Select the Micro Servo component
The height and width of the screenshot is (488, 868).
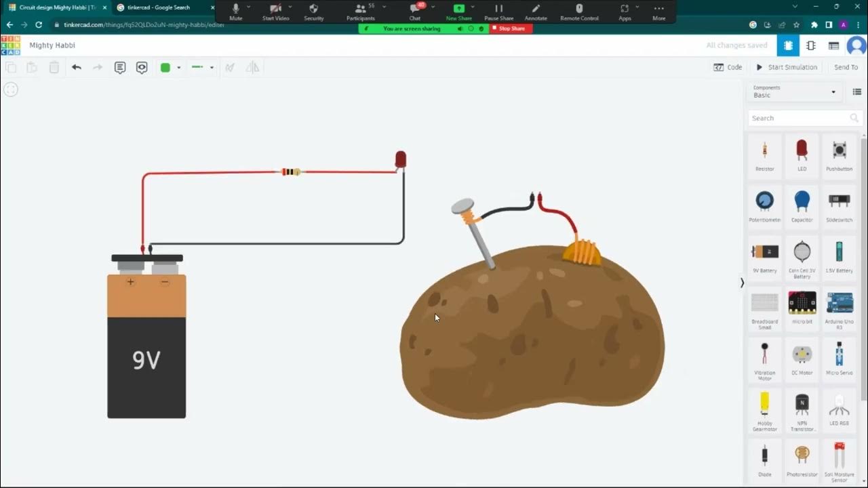(840, 359)
